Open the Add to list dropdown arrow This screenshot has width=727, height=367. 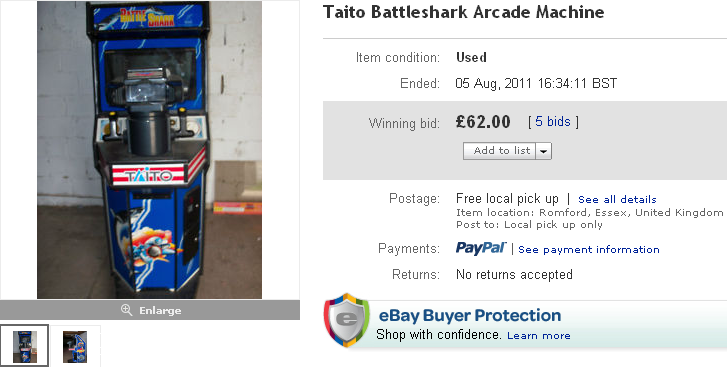pyautogui.click(x=544, y=151)
